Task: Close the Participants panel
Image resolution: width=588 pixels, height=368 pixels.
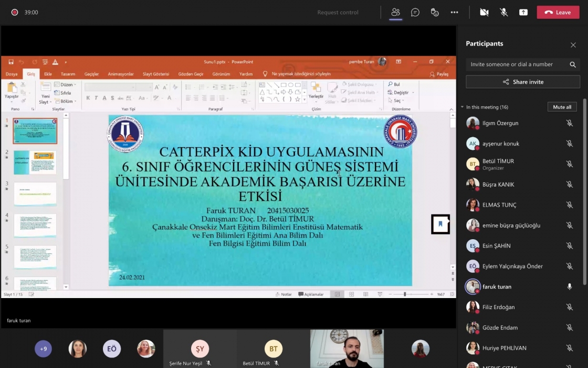Action: coord(573,45)
